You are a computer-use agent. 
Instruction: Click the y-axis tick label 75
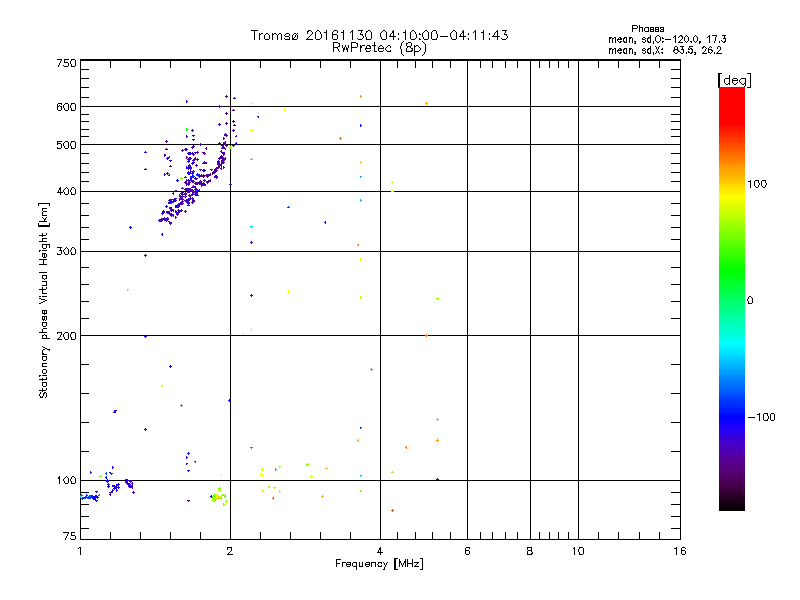(70, 536)
